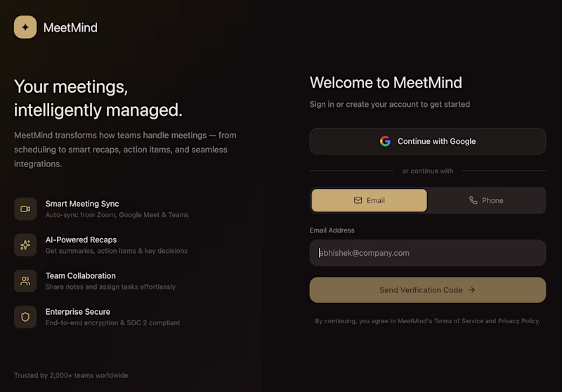Click the MeetMind brand name text
The width and height of the screenshot is (562, 392).
tap(70, 28)
